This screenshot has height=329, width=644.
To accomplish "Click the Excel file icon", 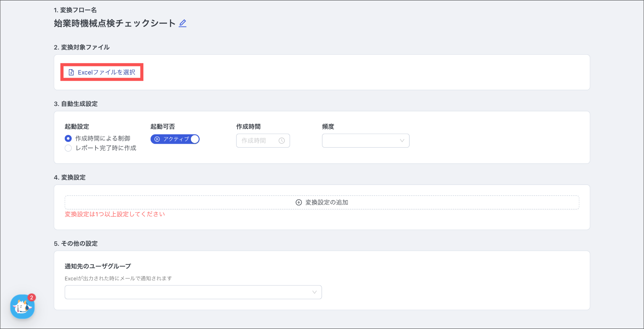I will 71,72.
